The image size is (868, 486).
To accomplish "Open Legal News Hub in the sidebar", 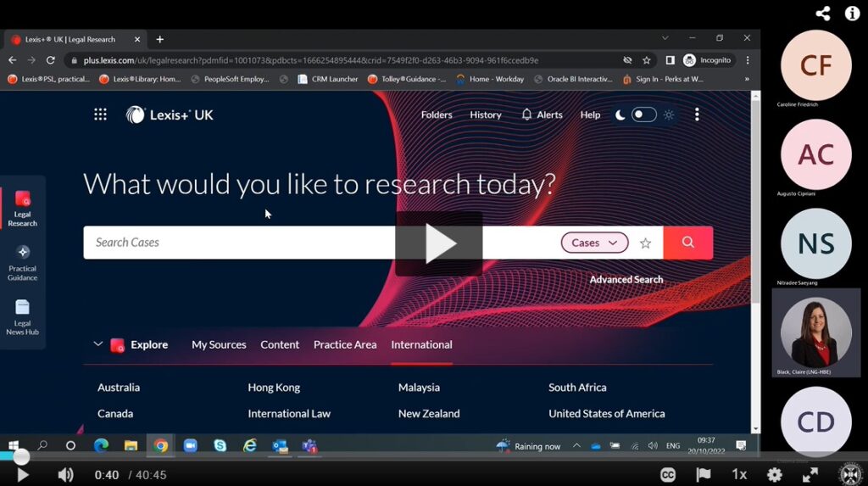I will tap(22, 317).
